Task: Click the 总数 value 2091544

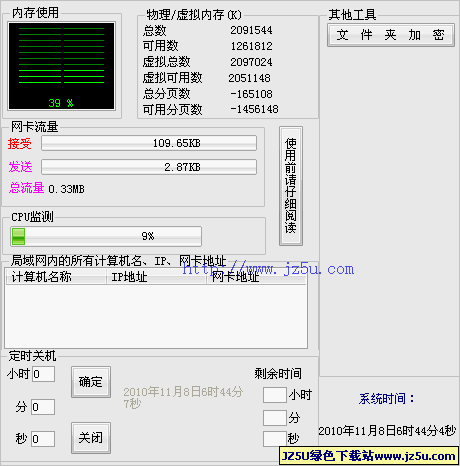Action: pyautogui.click(x=251, y=30)
